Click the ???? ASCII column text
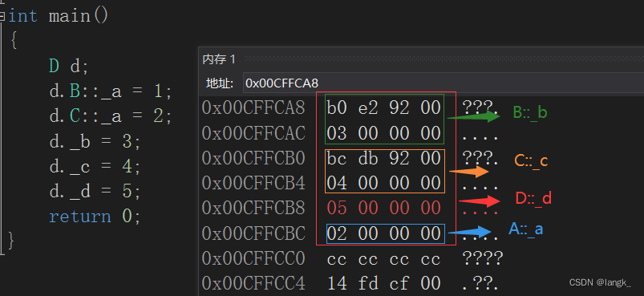Viewport: 644px width, 296px height. [x=483, y=258]
